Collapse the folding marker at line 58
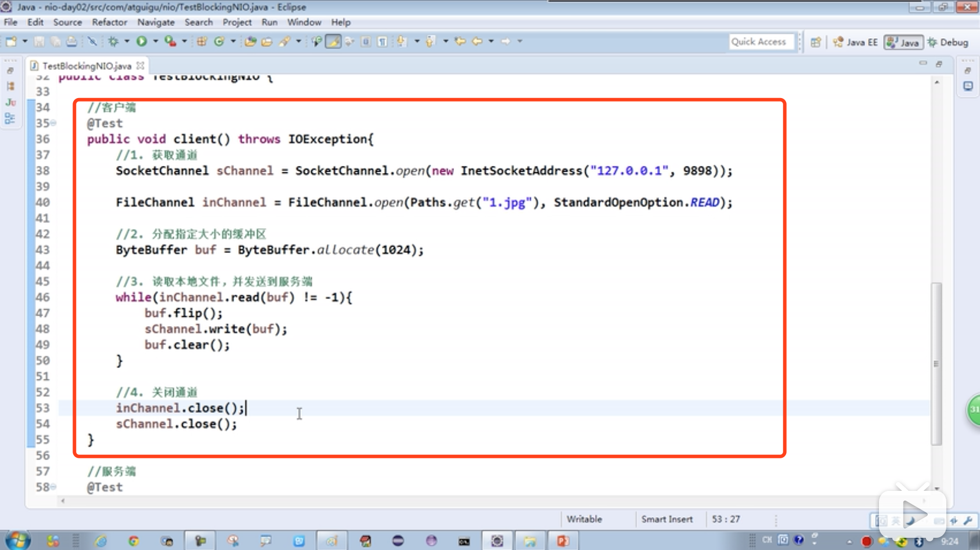 (x=53, y=487)
